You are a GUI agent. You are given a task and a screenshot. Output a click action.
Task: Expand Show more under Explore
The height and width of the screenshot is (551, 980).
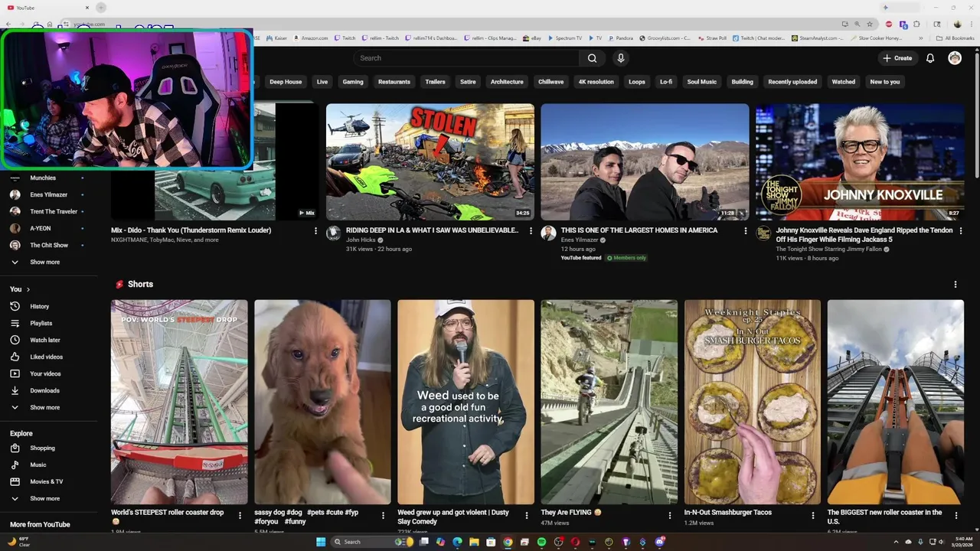(46, 498)
